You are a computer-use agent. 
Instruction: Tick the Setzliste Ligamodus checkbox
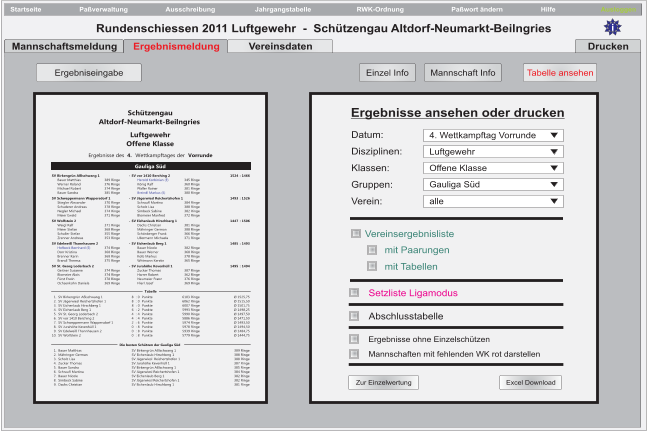tap(354, 293)
